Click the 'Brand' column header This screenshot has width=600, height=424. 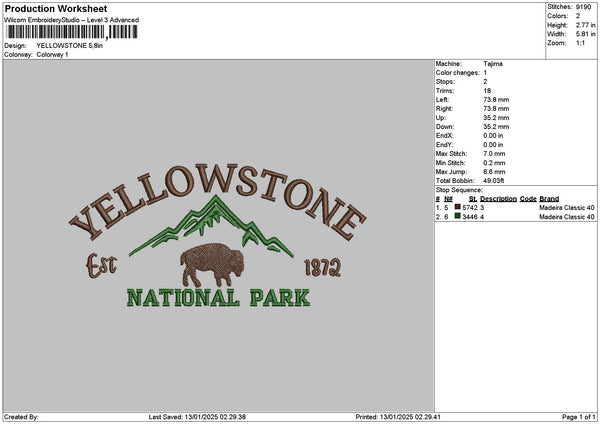(549, 199)
